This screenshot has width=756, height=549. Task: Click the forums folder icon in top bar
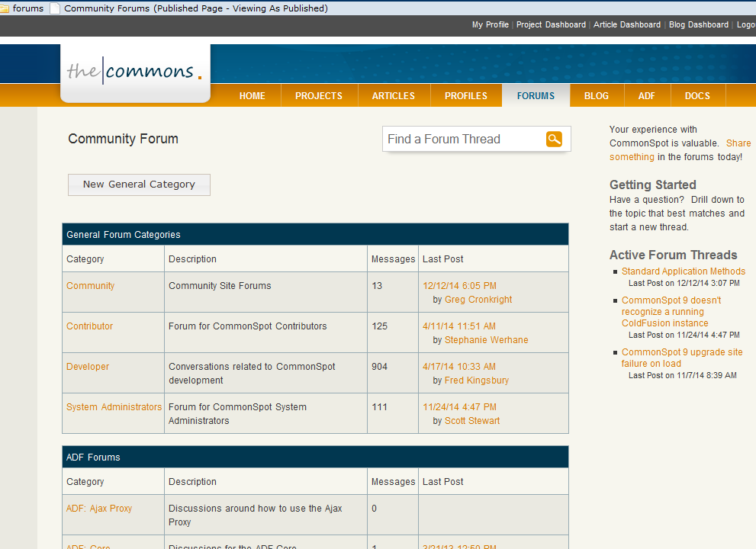(x=5, y=8)
